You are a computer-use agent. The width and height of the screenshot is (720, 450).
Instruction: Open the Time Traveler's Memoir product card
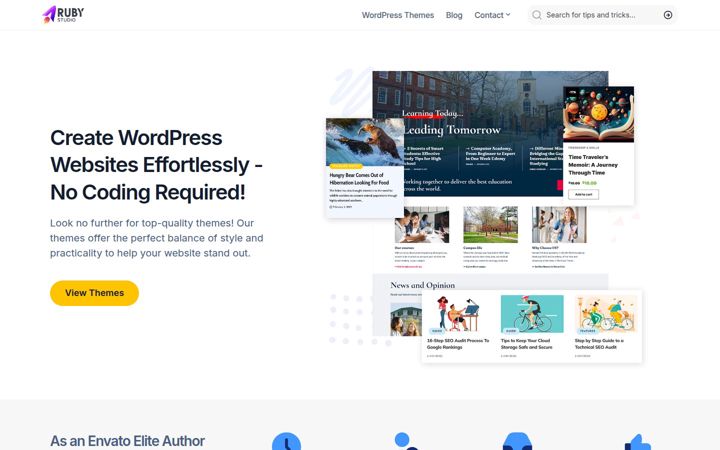point(598,146)
